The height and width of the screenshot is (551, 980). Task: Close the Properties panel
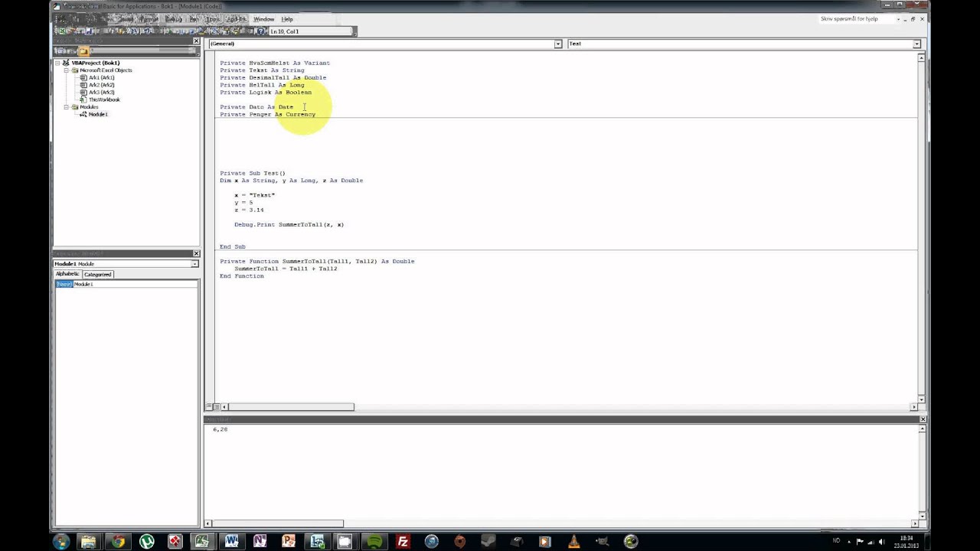(196, 253)
